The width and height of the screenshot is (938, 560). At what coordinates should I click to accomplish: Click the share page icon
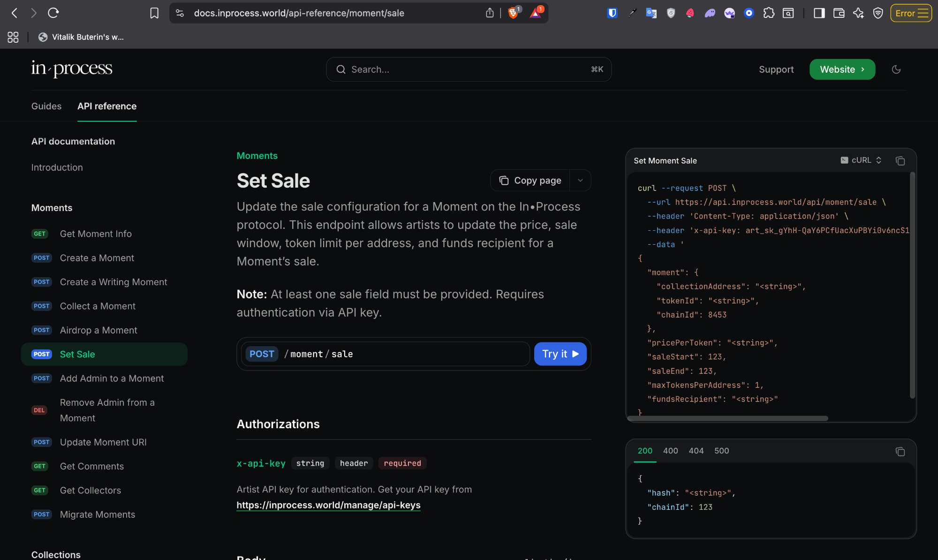490,13
